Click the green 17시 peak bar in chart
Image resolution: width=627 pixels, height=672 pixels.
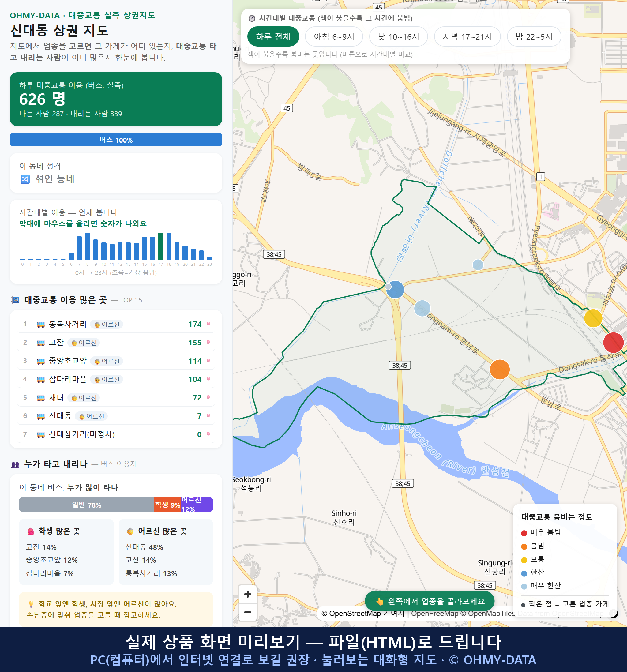[161, 246]
